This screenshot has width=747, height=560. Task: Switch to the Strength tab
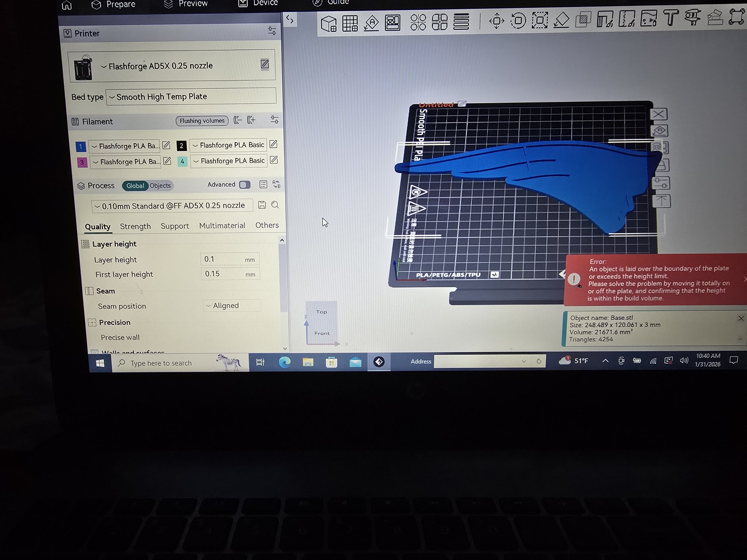135,226
